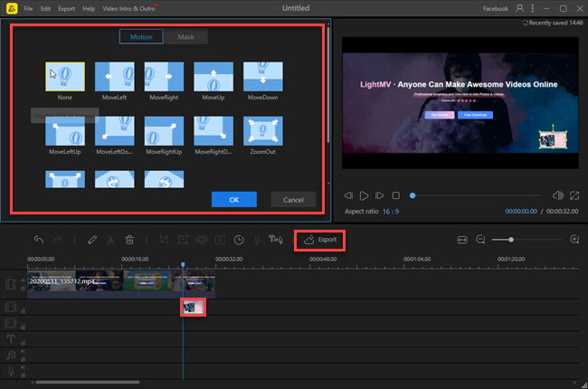Click the delete trash can icon
Viewport: 588px width, 389px height.
tap(130, 240)
